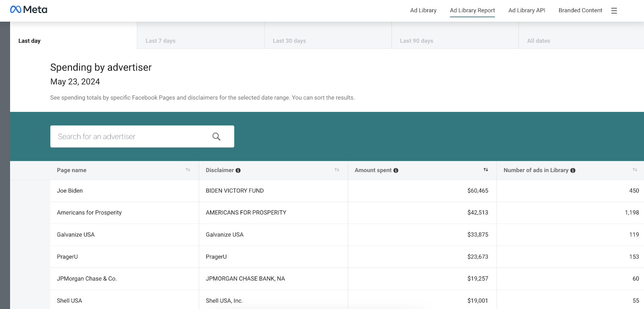Click the 450 ads count cell
The image size is (644, 309).
click(x=570, y=191)
